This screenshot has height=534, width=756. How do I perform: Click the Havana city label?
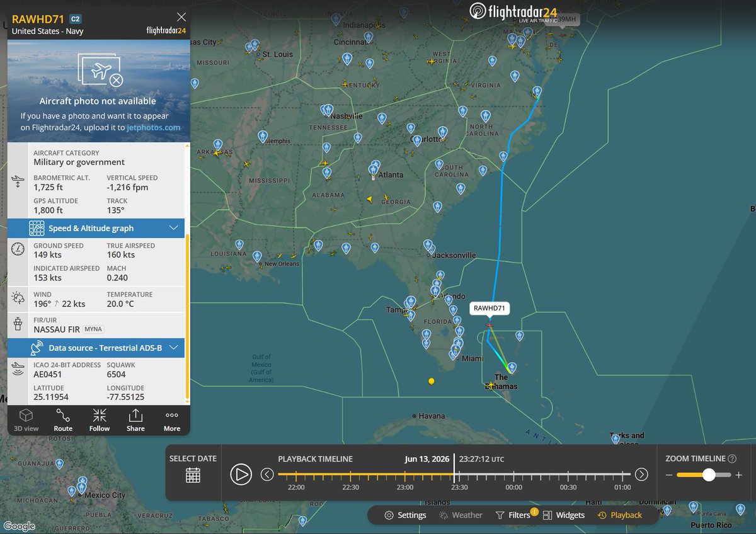pyautogui.click(x=432, y=416)
